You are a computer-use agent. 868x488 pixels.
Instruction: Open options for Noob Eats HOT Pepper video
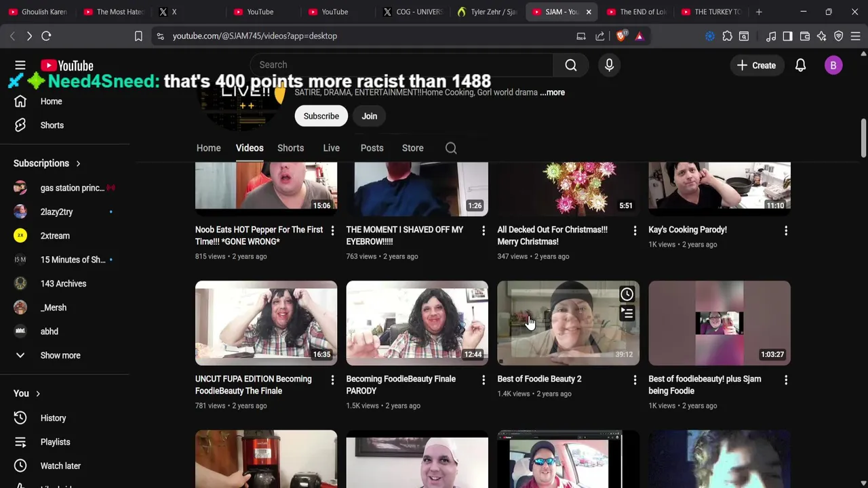coord(332,231)
